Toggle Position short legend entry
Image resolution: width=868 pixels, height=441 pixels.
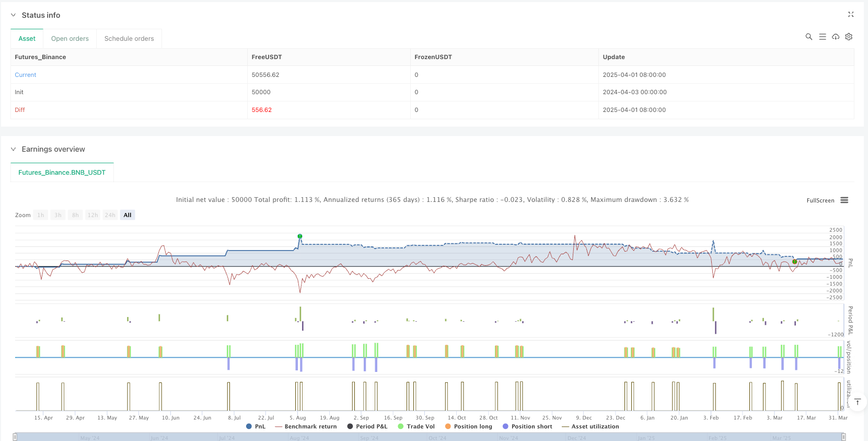[527, 426]
